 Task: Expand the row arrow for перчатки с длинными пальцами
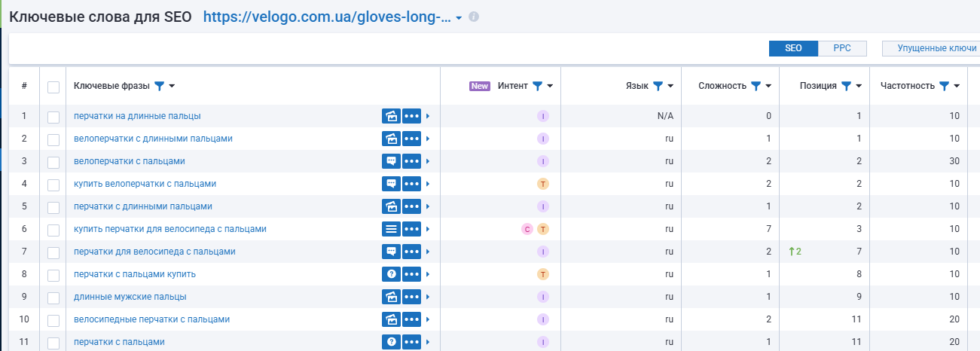pyautogui.click(x=428, y=206)
